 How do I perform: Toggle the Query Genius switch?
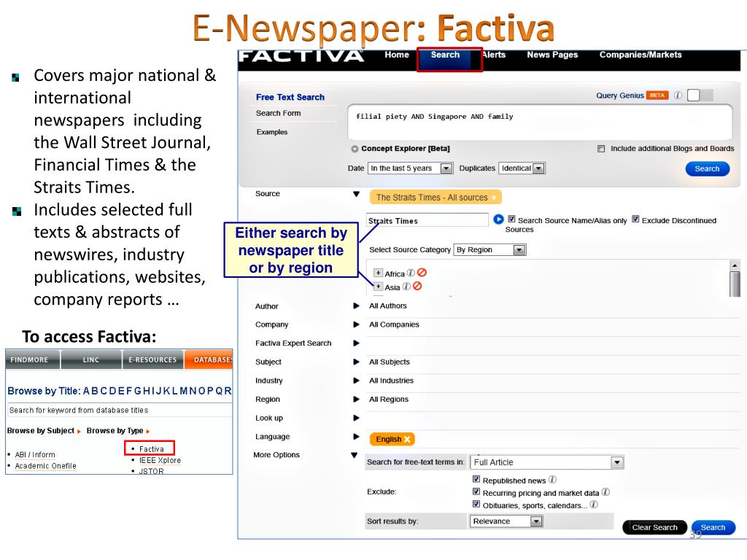(x=700, y=96)
